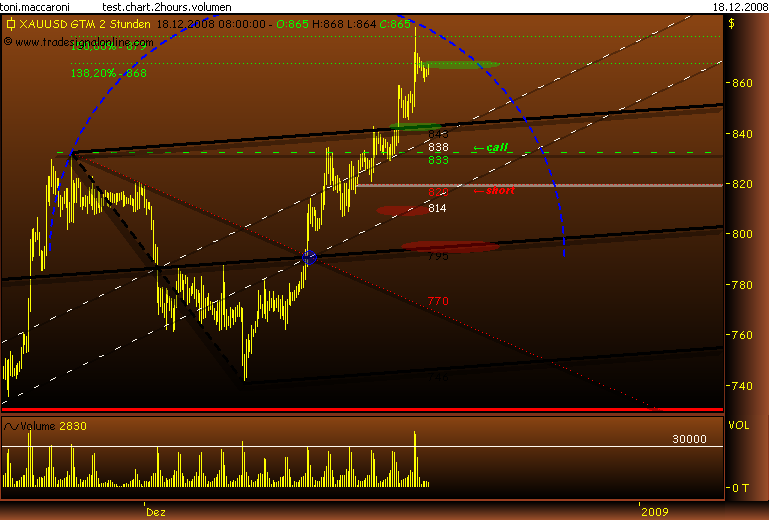
Task: Click the green call arrow label
Action: 490,147
